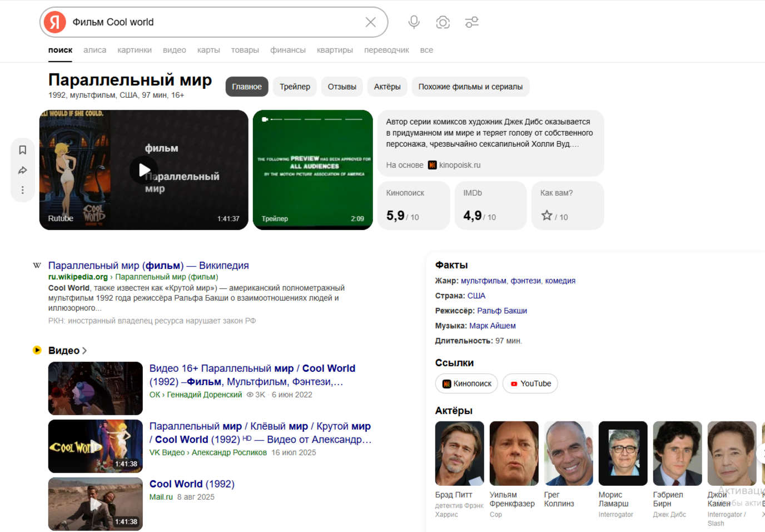
Task: Click the Wikipedia favicon icon
Action: point(37,266)
